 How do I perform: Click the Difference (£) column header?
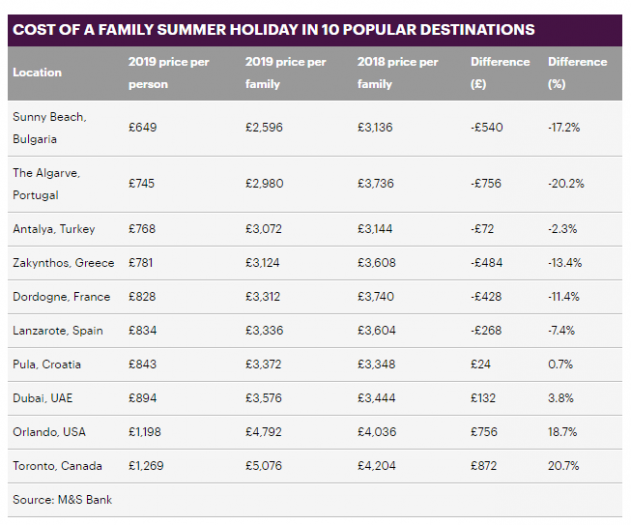coord(500,73)
